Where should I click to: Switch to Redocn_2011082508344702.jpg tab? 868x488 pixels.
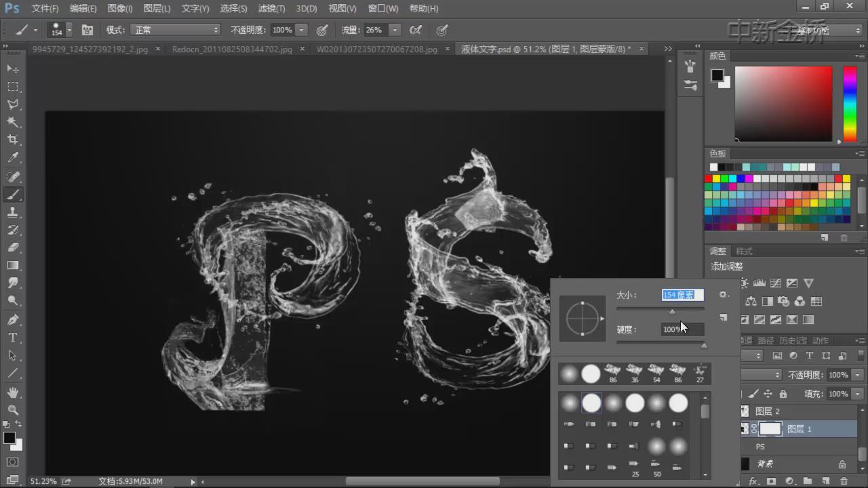[232, 49]
